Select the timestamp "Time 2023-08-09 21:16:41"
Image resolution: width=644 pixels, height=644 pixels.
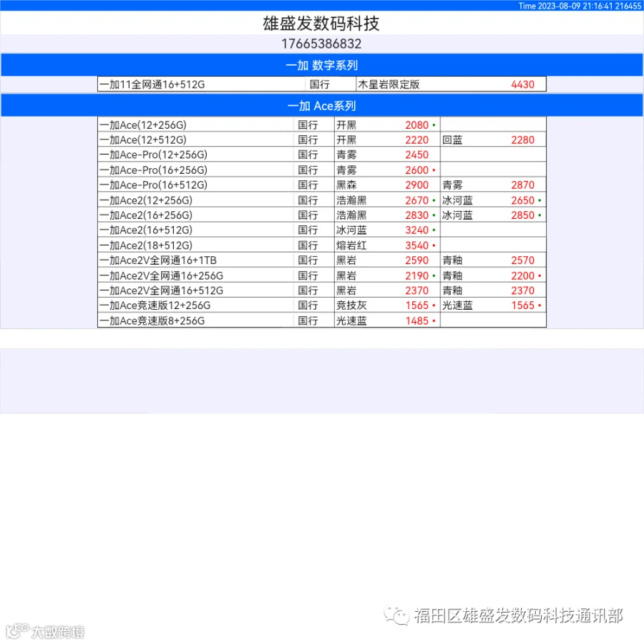565,6
